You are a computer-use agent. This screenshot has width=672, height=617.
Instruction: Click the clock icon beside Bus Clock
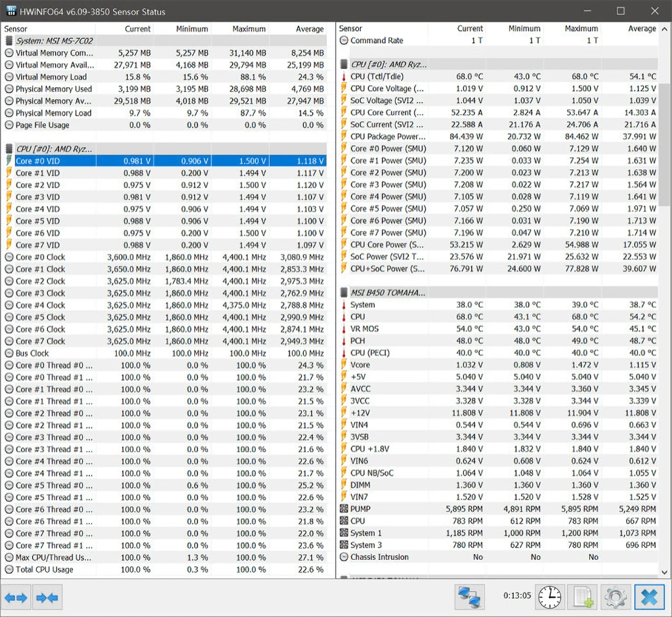point(9,354)
